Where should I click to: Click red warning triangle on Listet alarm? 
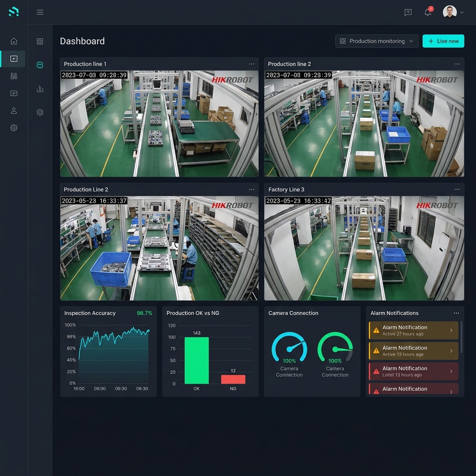click(x=376, y=371)
